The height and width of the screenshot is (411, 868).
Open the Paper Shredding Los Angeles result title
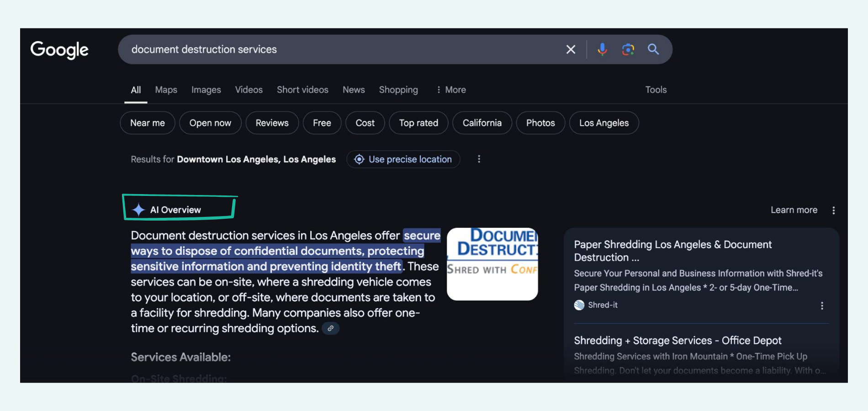[672, 251]
